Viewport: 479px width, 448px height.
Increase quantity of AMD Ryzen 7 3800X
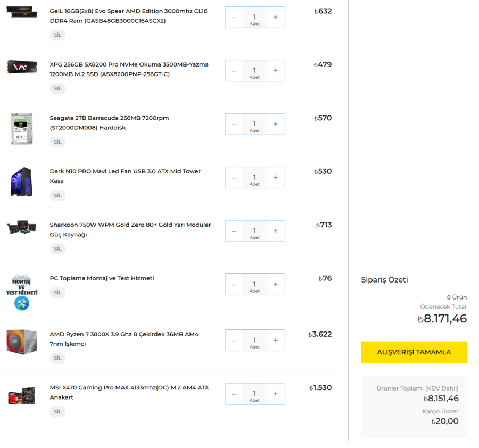[275, 341]
